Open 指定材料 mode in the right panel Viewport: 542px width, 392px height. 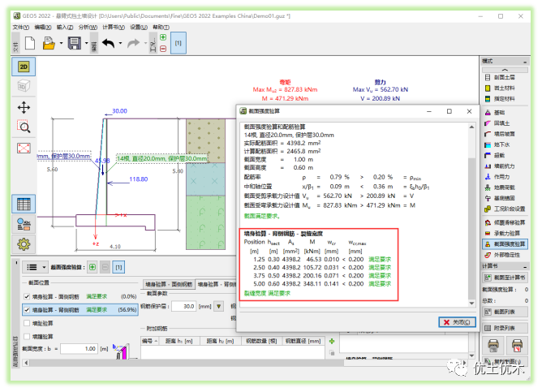click(x=504, y=99)
